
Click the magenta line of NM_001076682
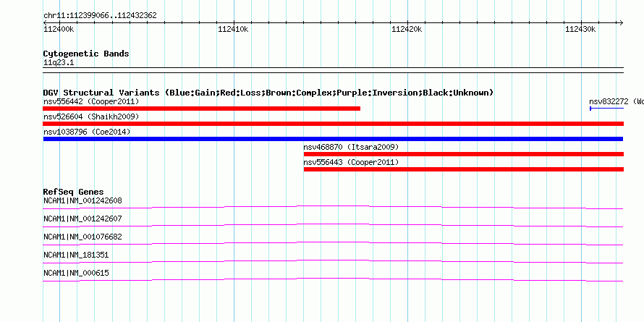coord(333,243)
